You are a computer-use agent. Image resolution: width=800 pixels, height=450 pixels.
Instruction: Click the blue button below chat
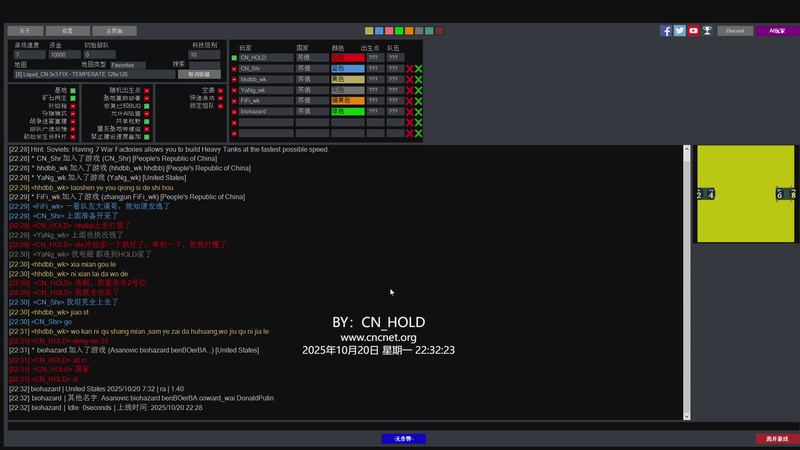[x=404, y=439]
